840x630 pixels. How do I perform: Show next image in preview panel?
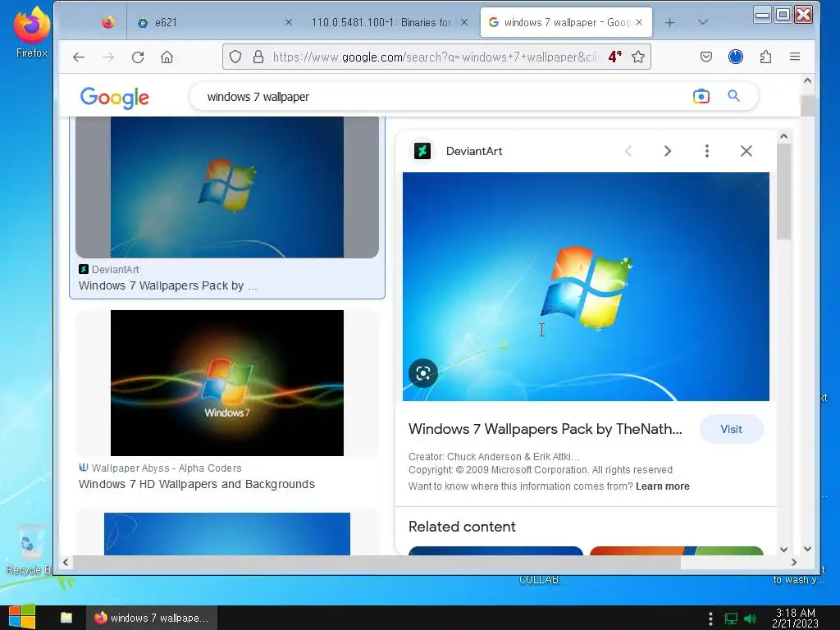pyautogui.click(x=668, y=151)
